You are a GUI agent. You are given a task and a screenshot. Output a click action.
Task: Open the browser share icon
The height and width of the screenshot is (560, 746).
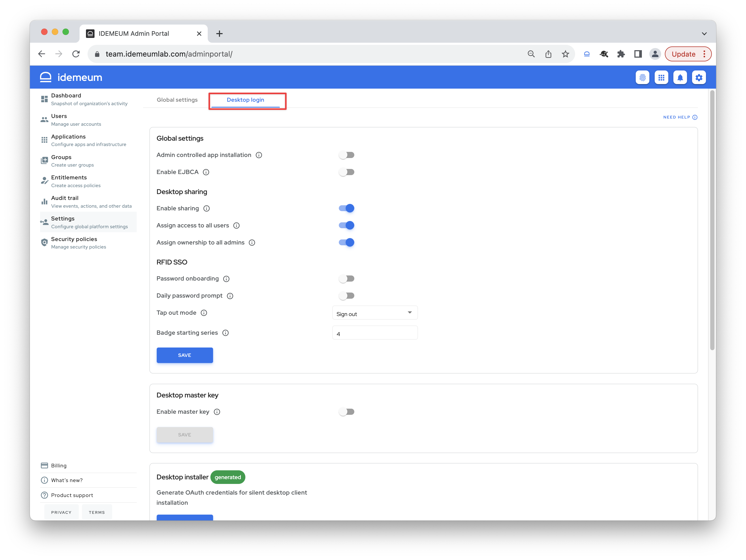click(548, 54)
